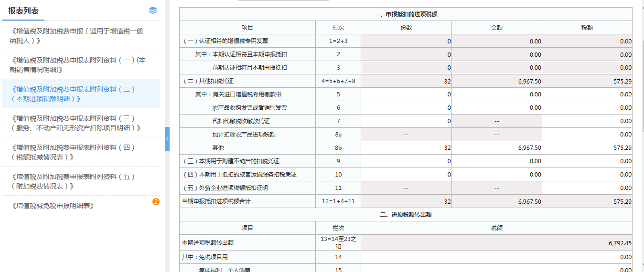
Task: Click 份数 cell for 旅客运输服务扣税凭证 row
Action: pyautogui.click(x=406, y=175)
